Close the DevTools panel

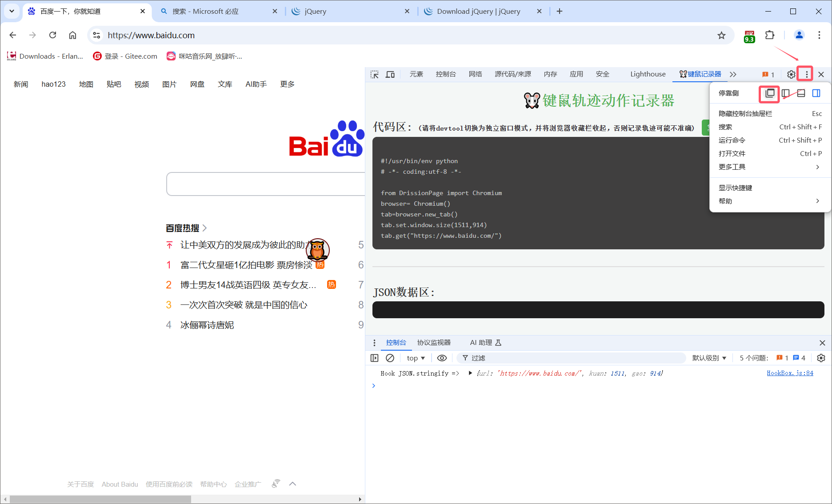[x=821, y=74]
